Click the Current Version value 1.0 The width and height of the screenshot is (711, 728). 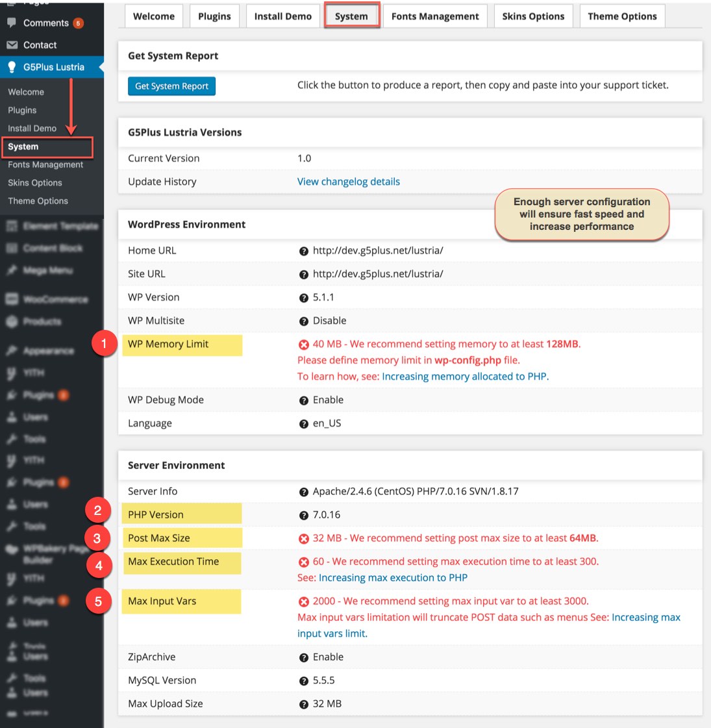[304, 158]
